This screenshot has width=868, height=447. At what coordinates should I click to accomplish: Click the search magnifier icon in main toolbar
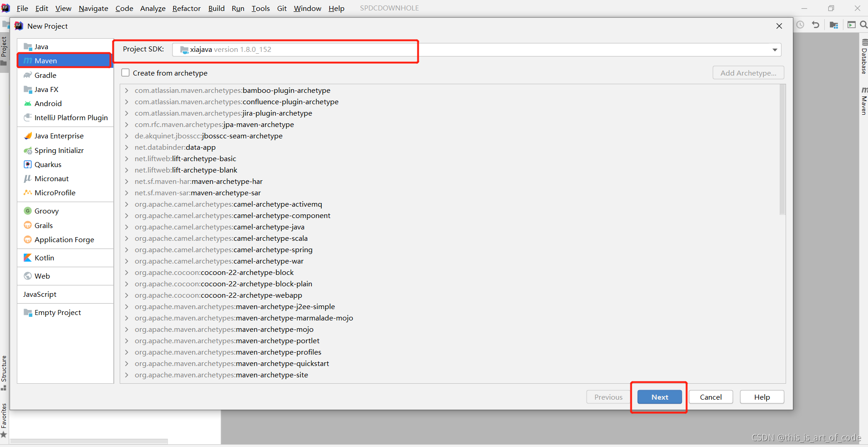863,25
